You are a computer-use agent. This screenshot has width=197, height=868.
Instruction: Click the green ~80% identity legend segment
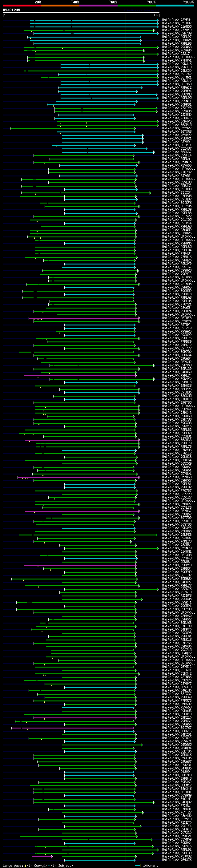pyautogui.click(x=137, y=6)
